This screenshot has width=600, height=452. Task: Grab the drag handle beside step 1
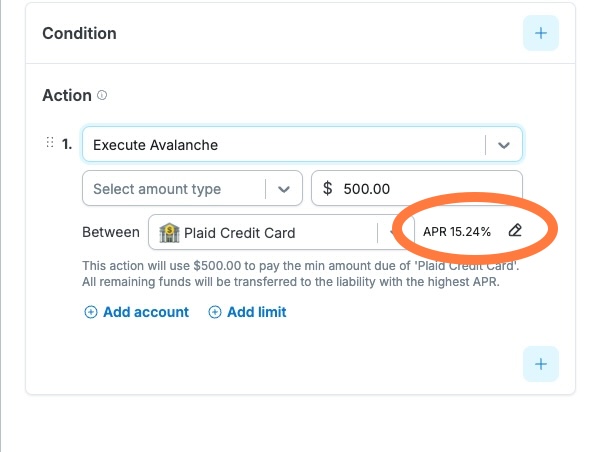pyautogui.click(x=50, y=142)
